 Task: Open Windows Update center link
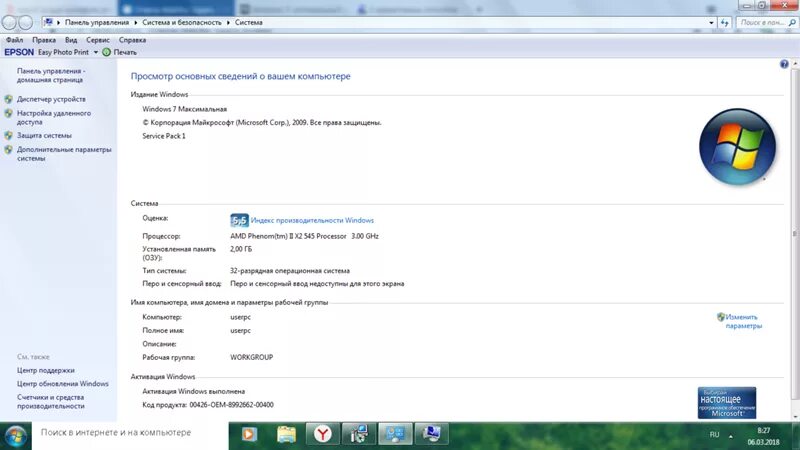(x=62, y=383)
